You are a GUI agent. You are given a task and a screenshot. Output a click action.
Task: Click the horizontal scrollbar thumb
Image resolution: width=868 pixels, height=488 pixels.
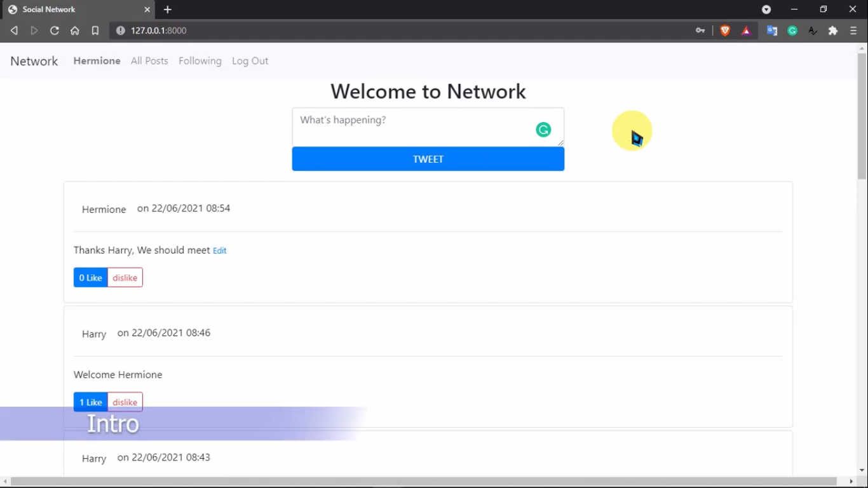click(424, 482)
